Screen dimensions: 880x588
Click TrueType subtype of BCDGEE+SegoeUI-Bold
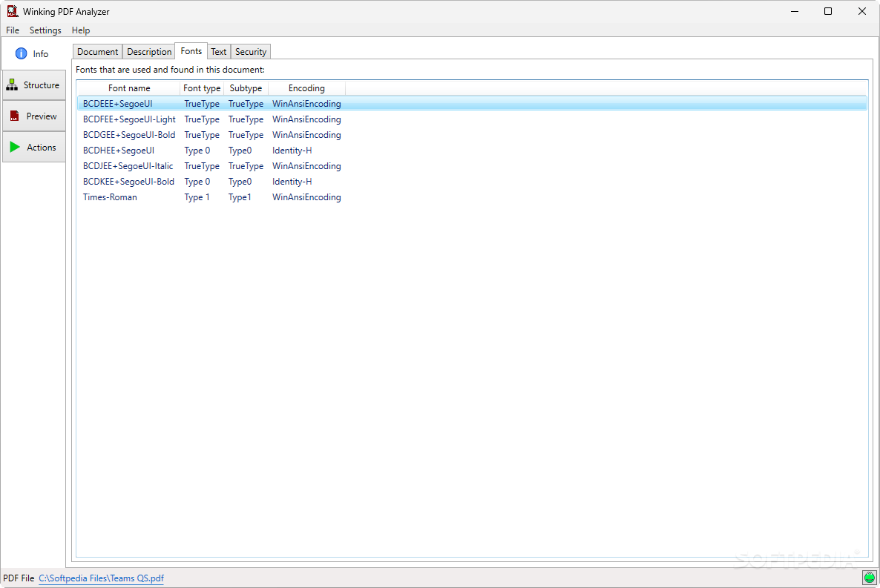tap(246, 135)
